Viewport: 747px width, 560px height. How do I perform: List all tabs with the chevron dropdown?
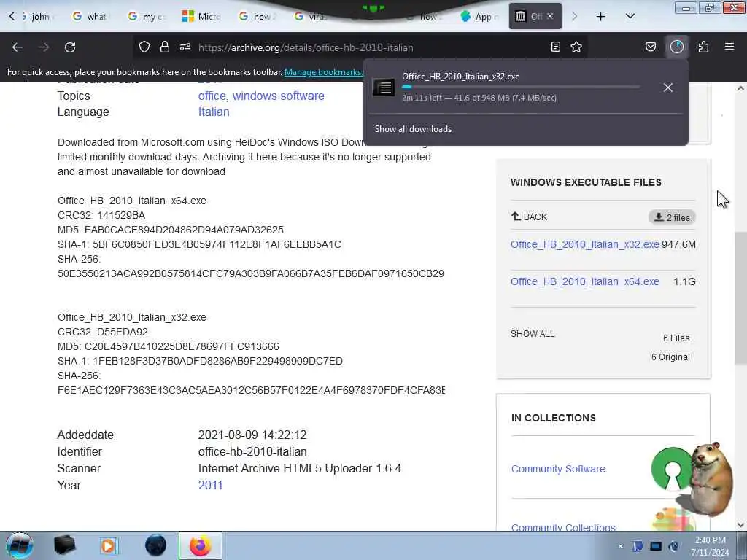click(x=630, y=17)
